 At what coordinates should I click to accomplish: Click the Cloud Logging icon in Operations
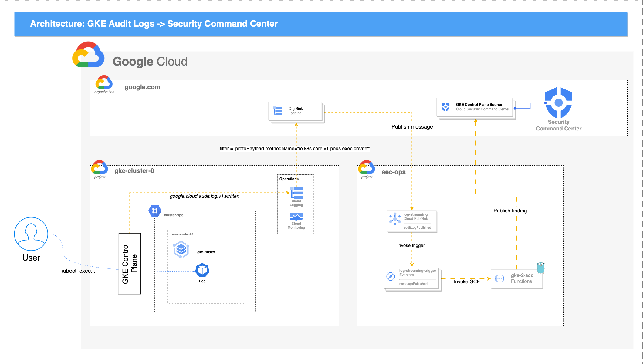pos(296,193)
